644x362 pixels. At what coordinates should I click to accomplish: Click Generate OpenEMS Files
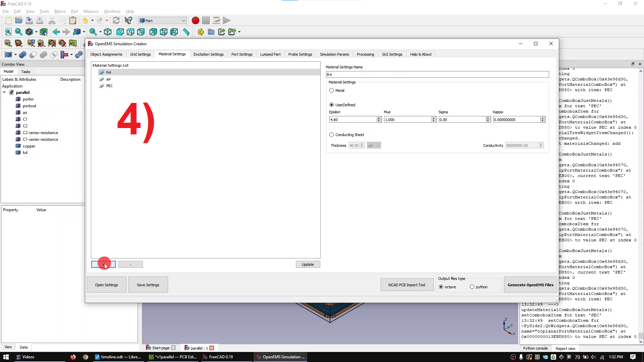pyautogui.click(x=530, y=285)
